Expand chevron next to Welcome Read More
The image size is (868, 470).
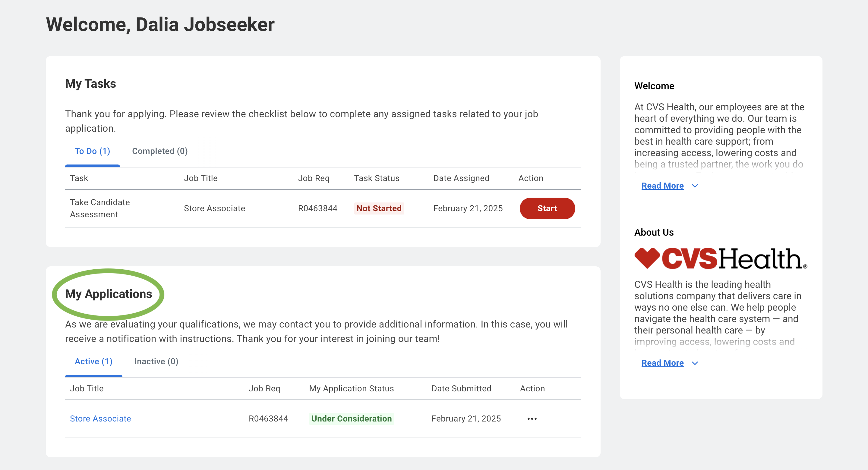pos(695,186)
